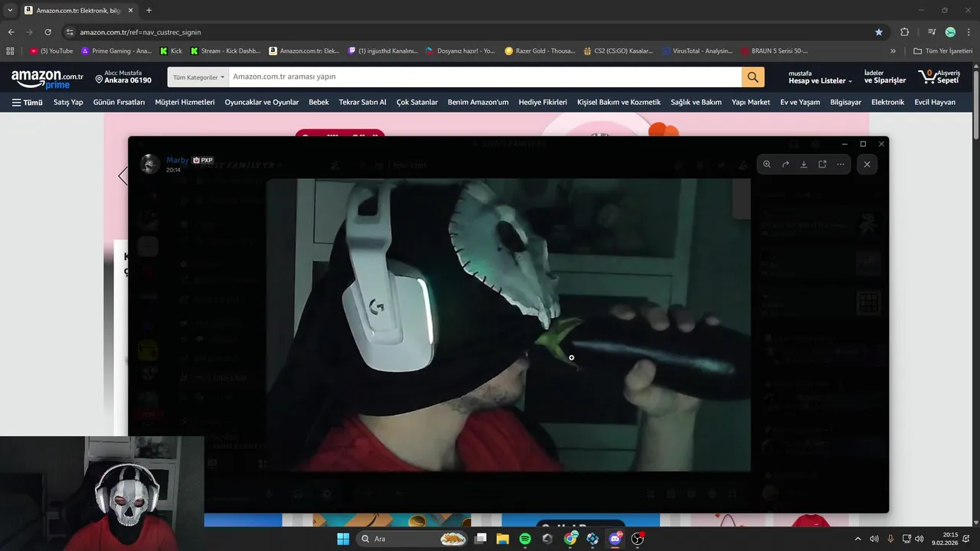Click the address bar URL
Image resolution: width=980 pixels, height=551 pixels.
[x=140, y=32]
